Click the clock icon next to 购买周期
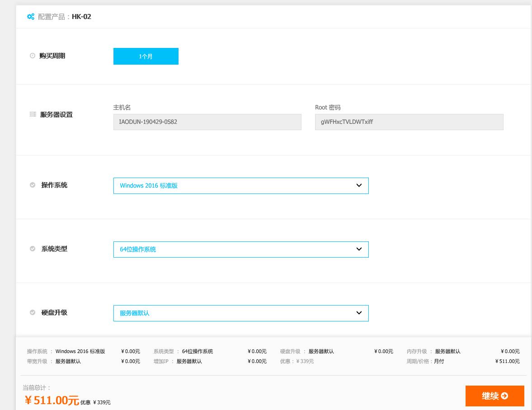The height and width of the screenshot is (410, 532). (33, 56)
